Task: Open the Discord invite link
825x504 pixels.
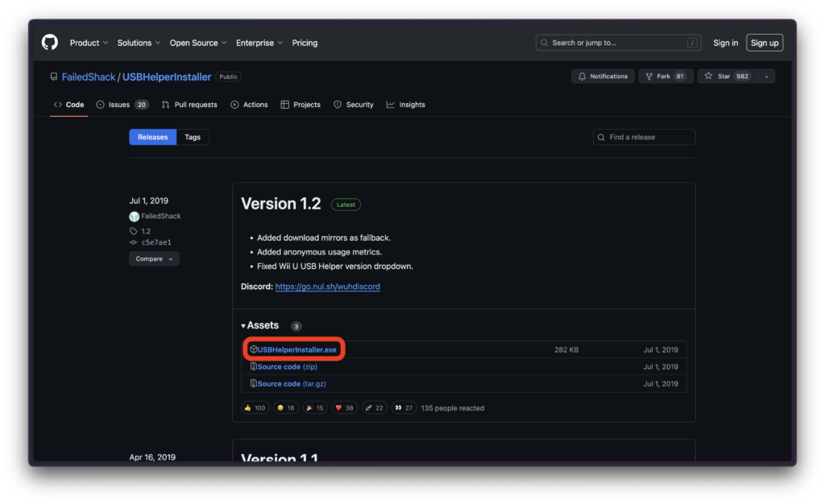Action: pos(327,287)
